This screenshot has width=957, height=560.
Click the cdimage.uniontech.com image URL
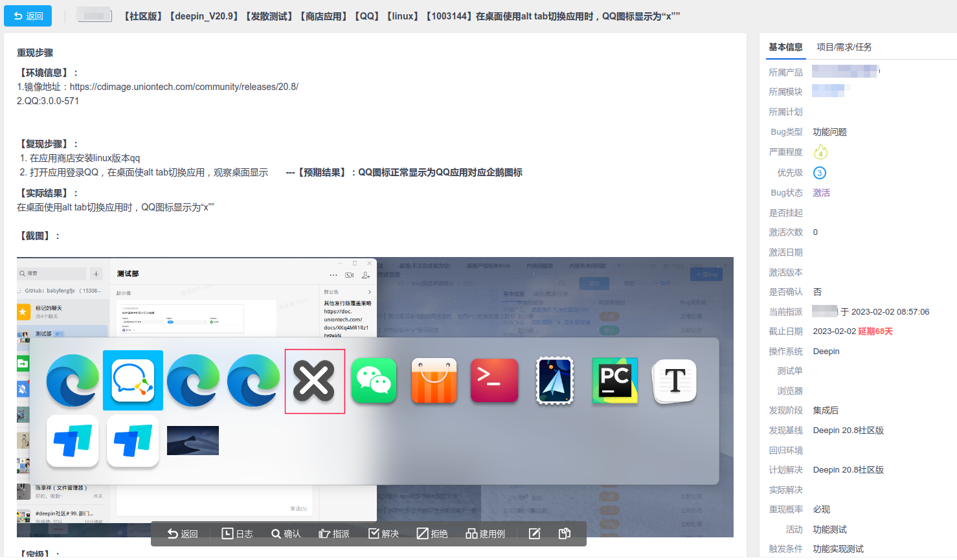tap(184, 87)
